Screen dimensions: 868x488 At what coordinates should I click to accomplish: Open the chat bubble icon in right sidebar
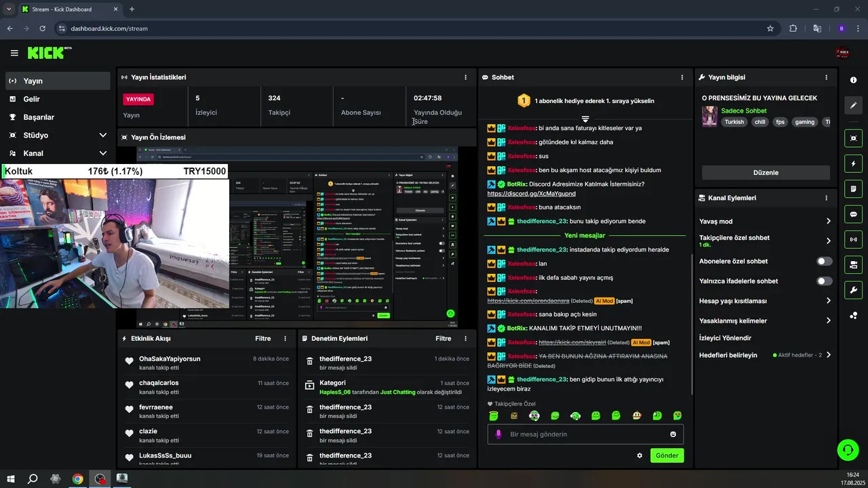[853, 214]
